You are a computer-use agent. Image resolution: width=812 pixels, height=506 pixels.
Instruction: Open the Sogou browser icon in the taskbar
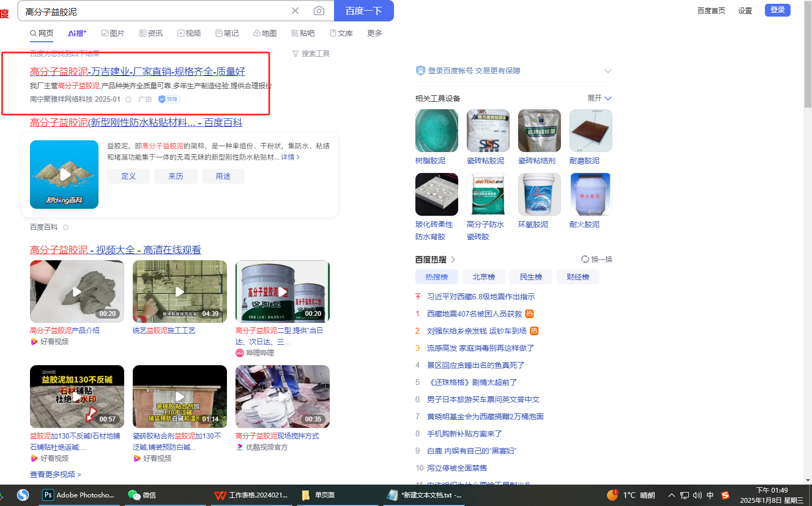pyautogui.click(x=22, y=495)
